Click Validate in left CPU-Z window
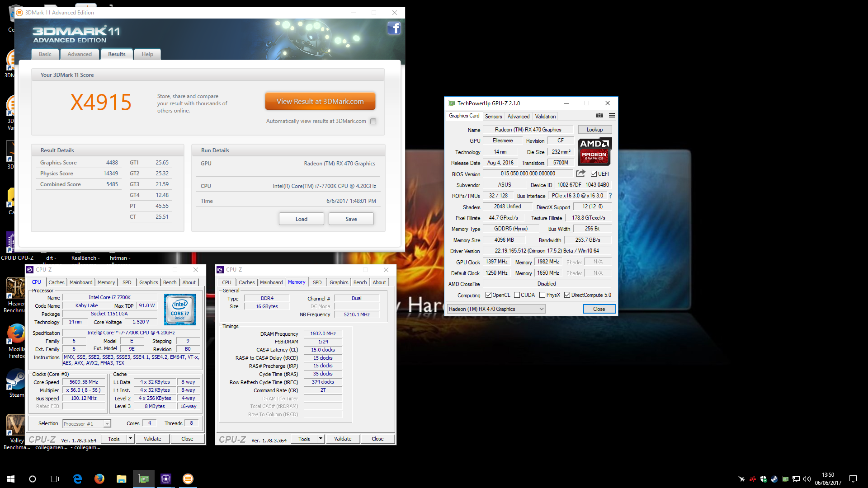Image resolution: width=868 pixels, height=488 pixels. pyautogui.click(x=152, y=439)
